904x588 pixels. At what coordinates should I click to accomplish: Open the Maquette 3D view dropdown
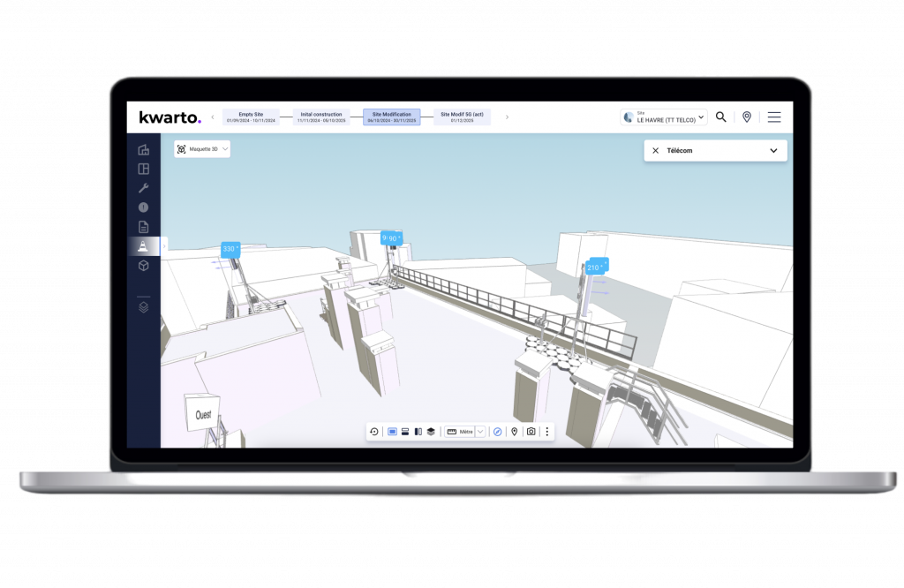click(203, 149)
